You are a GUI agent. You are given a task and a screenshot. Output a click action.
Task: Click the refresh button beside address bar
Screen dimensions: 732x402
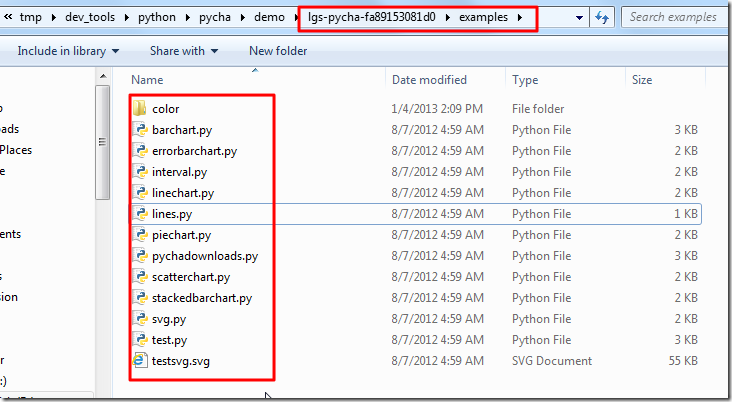pyautogui.click(x=603, y=17)
